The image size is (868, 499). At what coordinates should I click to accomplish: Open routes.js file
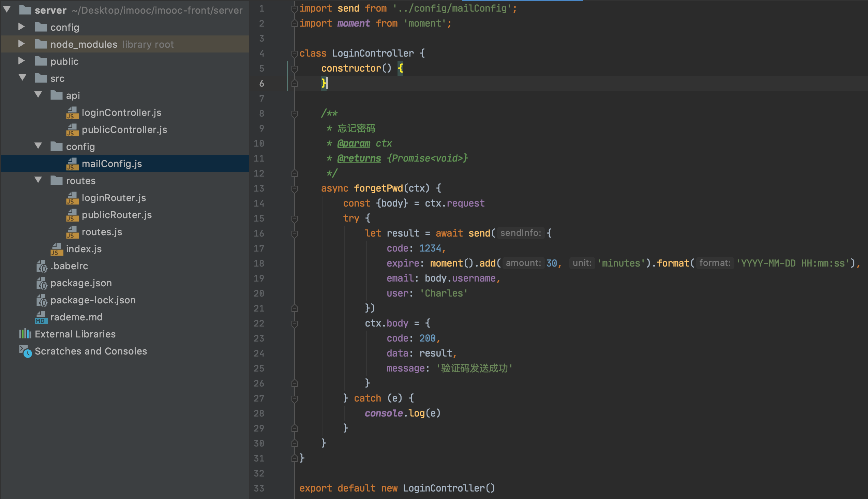102,232
